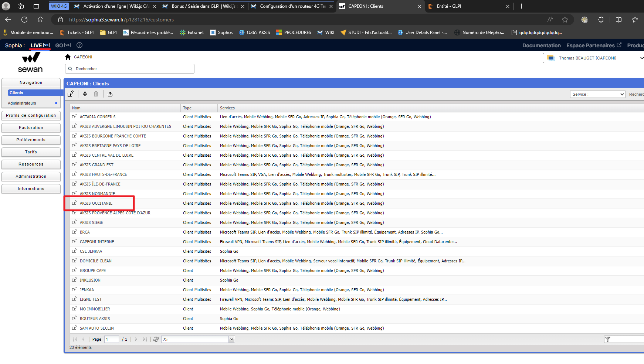Click the add client plus icon
This screenshot has height=364, width=644.
tap(85, 94)
